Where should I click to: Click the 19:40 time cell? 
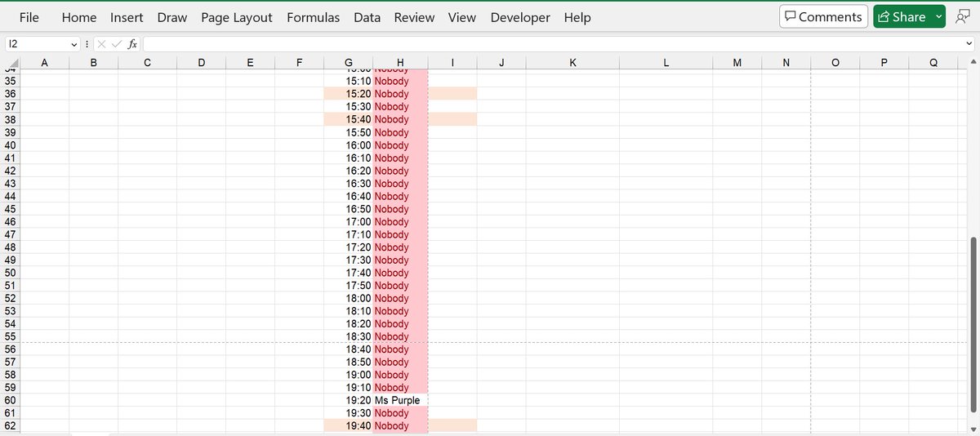click(x=349, y=425)
